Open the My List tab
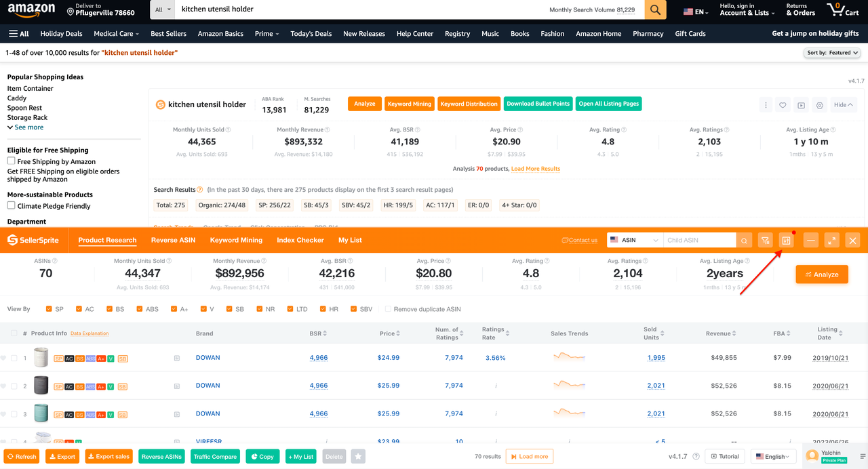Screen dimensions: 868x469 click(350, 240)
